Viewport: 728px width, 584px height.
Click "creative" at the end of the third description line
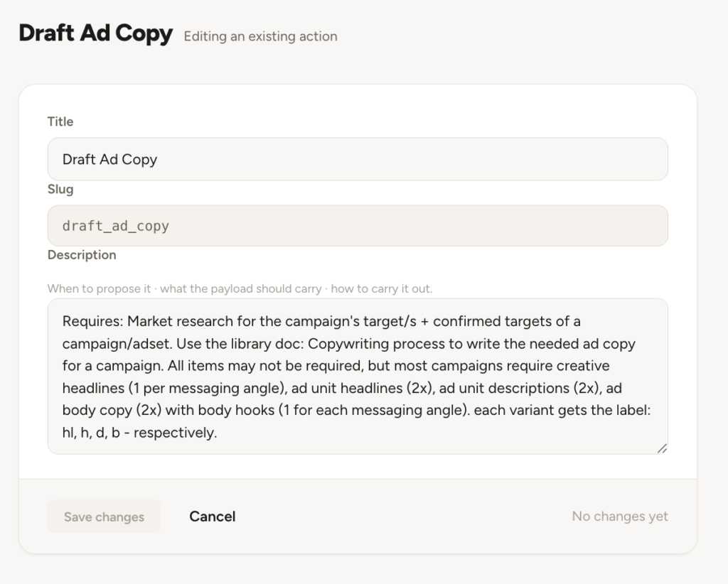click(583, 366)
